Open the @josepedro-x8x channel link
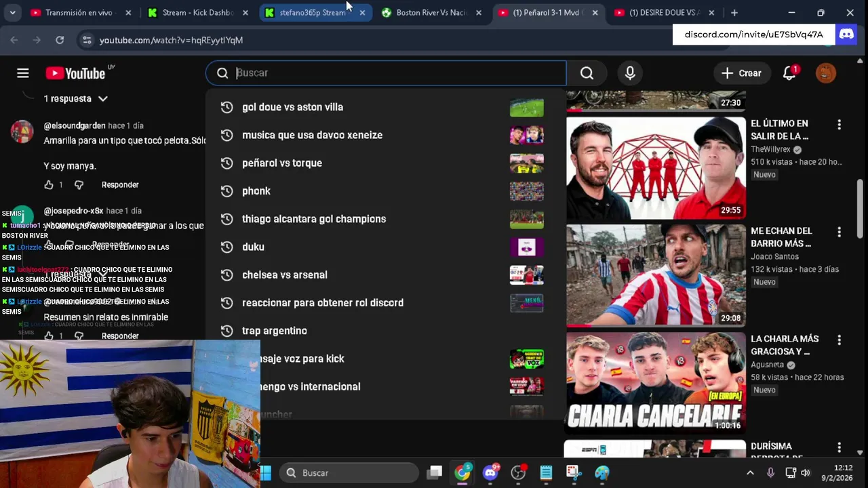The height and width of the screenshot is (488, 868). pyautogui.click(x=73, y=211)
